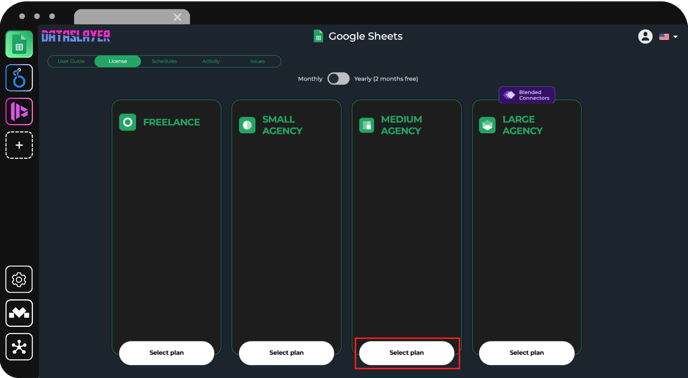Select plan for Large Agency
Image resolution: width=688 pixels, height=378 pixels.
(527, 353)
